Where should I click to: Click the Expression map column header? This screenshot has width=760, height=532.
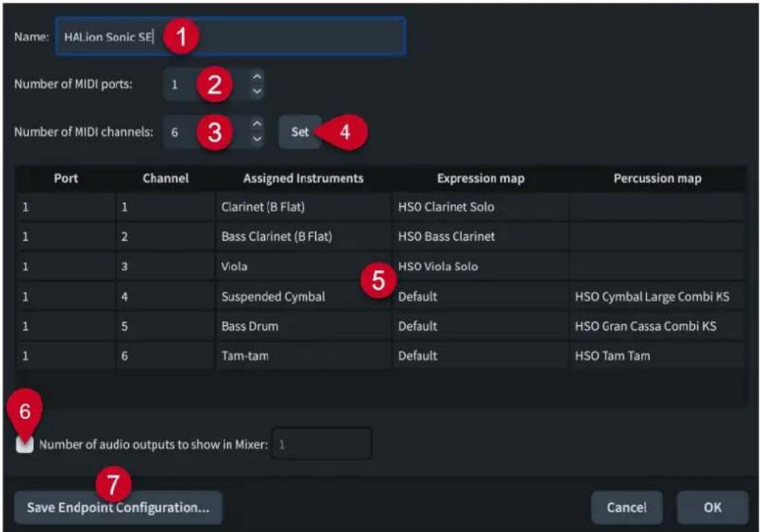point(480,179)
